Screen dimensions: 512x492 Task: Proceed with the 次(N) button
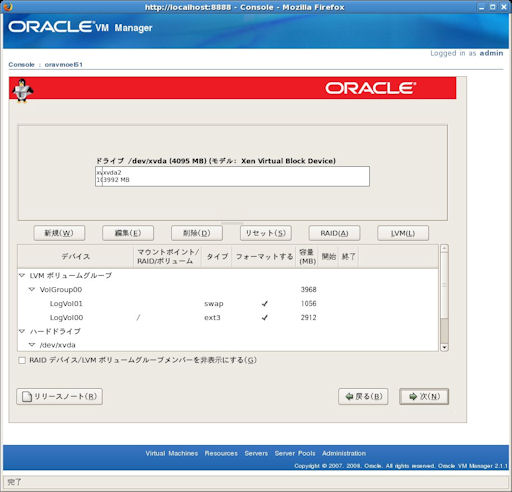(x=424, y=396)
